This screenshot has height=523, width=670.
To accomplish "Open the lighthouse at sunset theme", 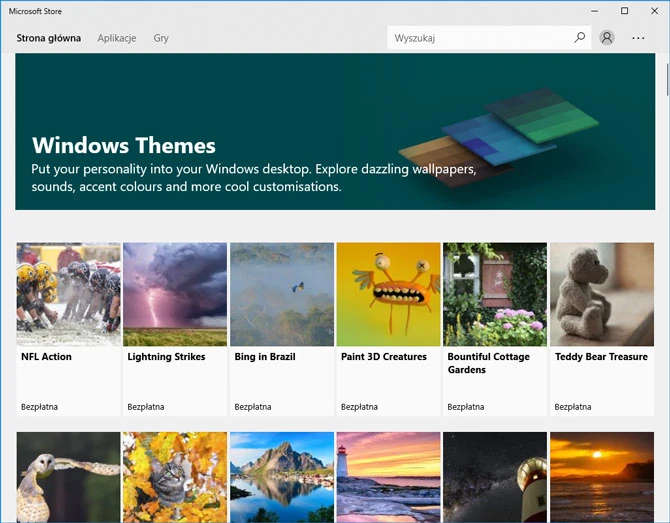I will [x=388, y=476].
